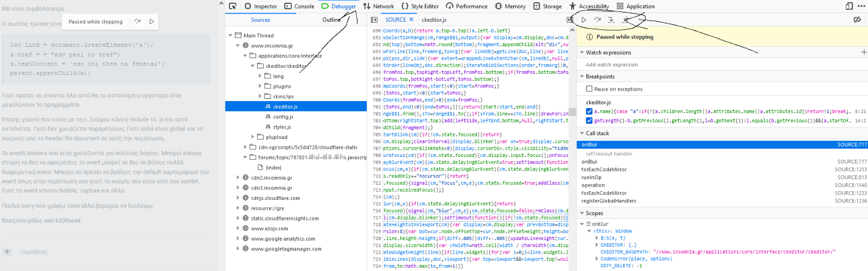Expand cdn2.insomnia.gr domain
Screen dimensions: 868x271
point(238,178)
